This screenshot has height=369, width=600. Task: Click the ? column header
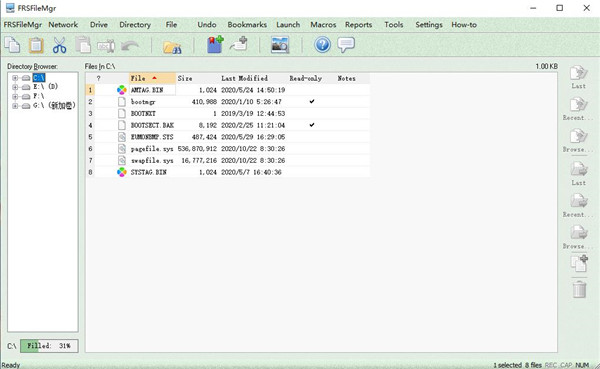pos(99,78)
